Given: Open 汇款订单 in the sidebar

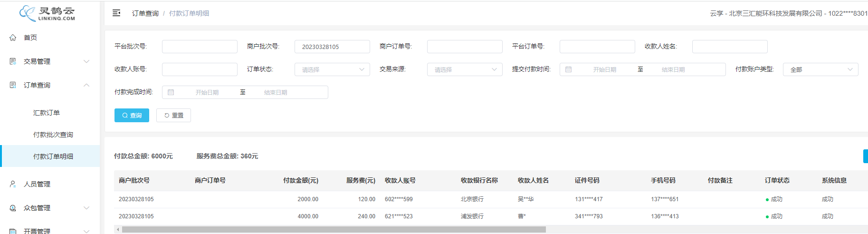Looking at the screenshot, I should coord(47,113).
